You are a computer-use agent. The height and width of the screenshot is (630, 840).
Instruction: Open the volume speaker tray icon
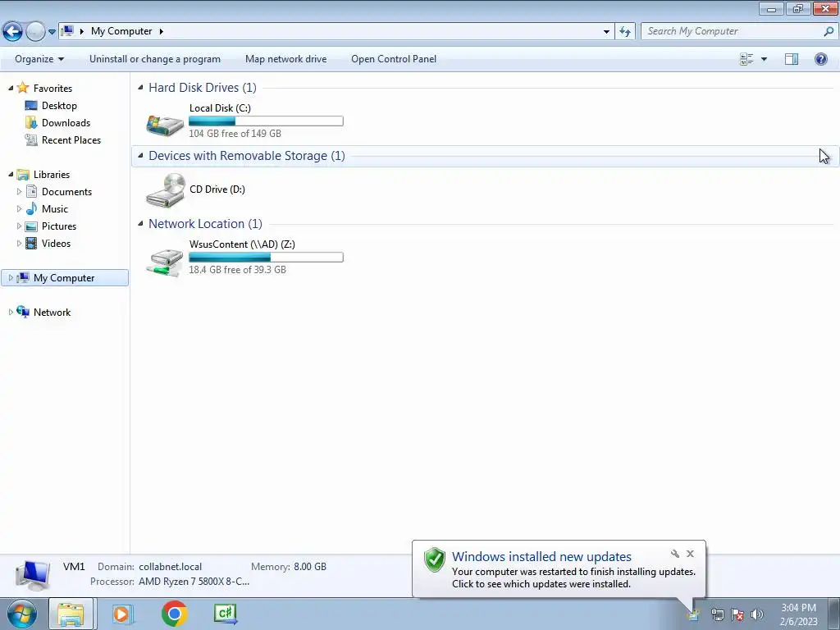(x=757, y=615)
